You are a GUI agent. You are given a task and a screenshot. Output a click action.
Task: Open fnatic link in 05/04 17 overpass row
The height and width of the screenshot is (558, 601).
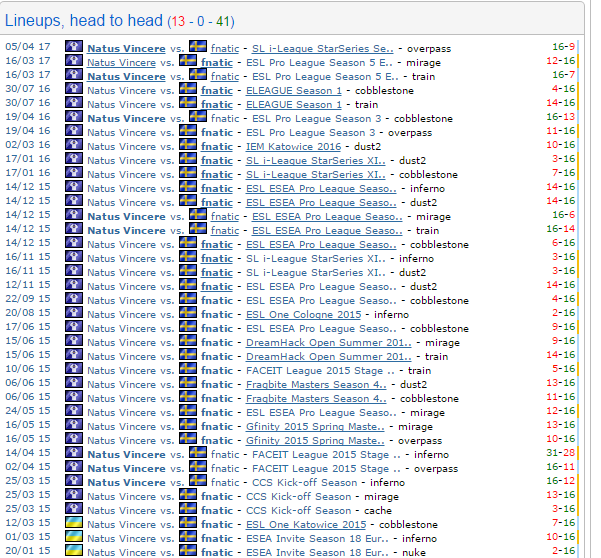(x=225, y=49)
